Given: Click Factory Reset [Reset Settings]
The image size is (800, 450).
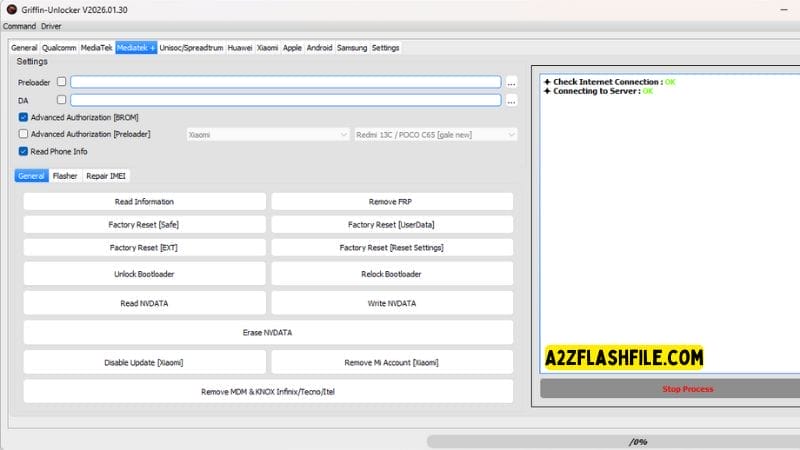Looking at the screenshot, I should [x=392, y=247].
